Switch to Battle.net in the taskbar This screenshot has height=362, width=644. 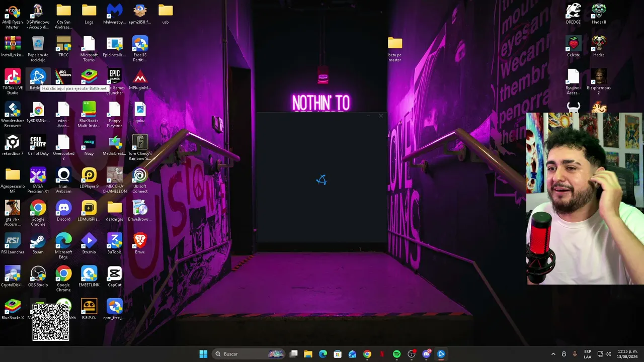point(441,354)
